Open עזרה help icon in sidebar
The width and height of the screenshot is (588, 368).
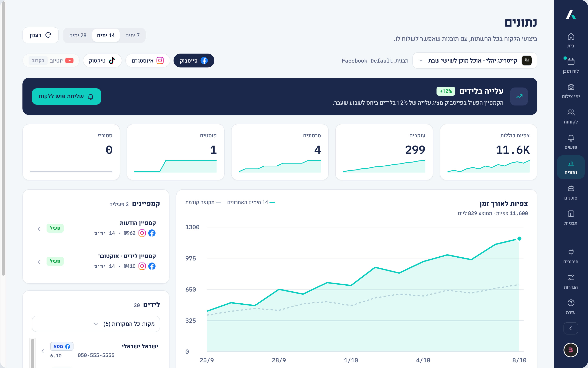tap(570, 307)
